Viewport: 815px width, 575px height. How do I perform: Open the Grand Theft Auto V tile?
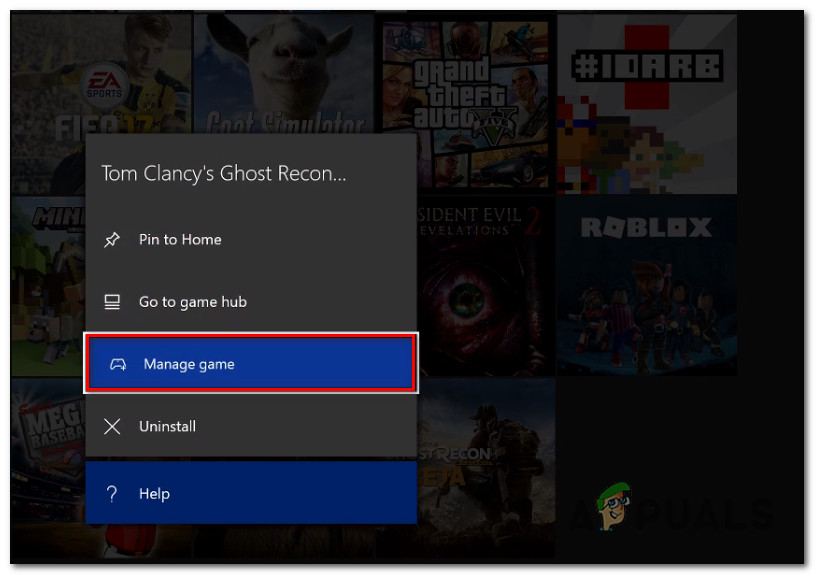click(x=466, y=104)
